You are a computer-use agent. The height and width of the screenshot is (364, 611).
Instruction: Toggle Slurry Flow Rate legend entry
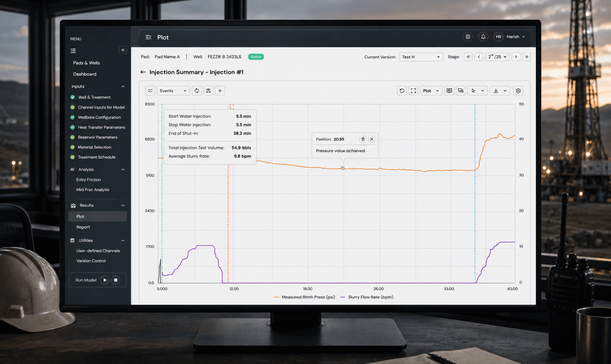pyautogui.click(x=367, y=297)
